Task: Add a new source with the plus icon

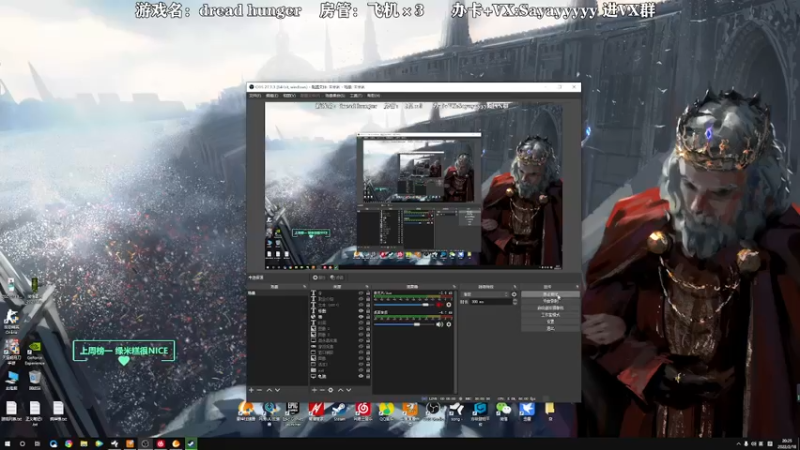Action: pos(314,390)
